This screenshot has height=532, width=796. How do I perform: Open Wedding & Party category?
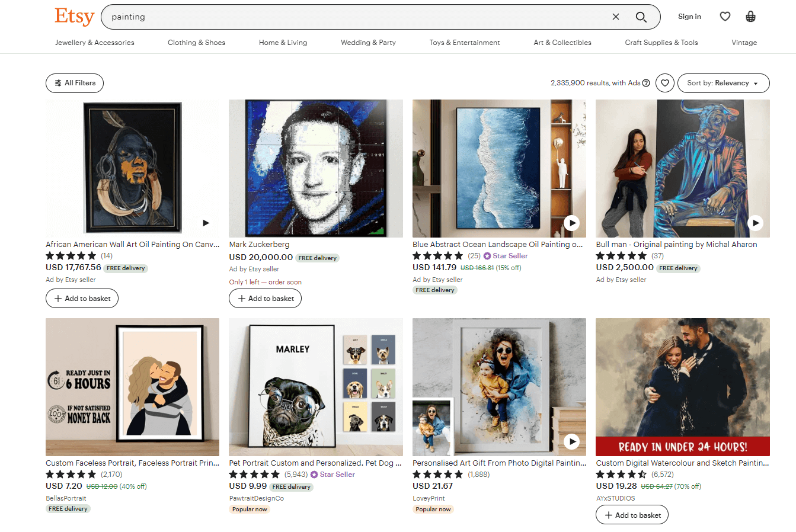(368, 43)
